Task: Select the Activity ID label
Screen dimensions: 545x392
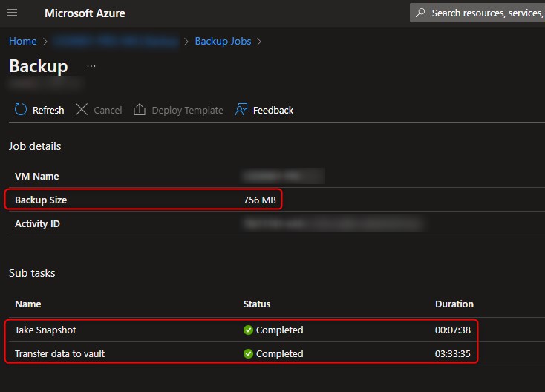Action: 37,223
